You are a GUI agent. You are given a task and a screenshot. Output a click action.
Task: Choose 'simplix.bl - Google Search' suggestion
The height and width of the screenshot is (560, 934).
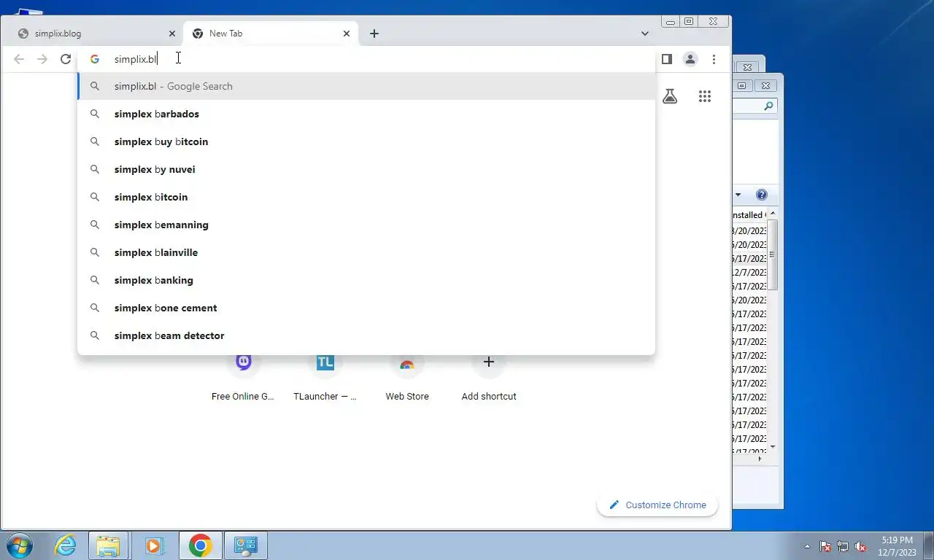tap(366, 86)
